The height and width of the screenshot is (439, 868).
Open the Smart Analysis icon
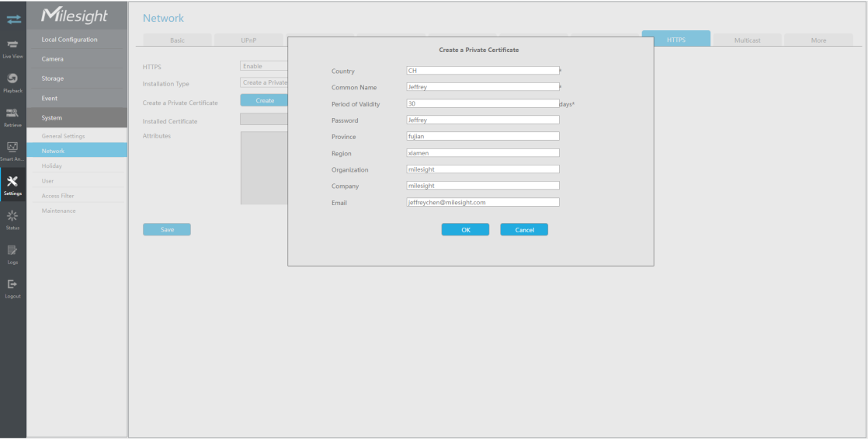(x=12, y=147)
